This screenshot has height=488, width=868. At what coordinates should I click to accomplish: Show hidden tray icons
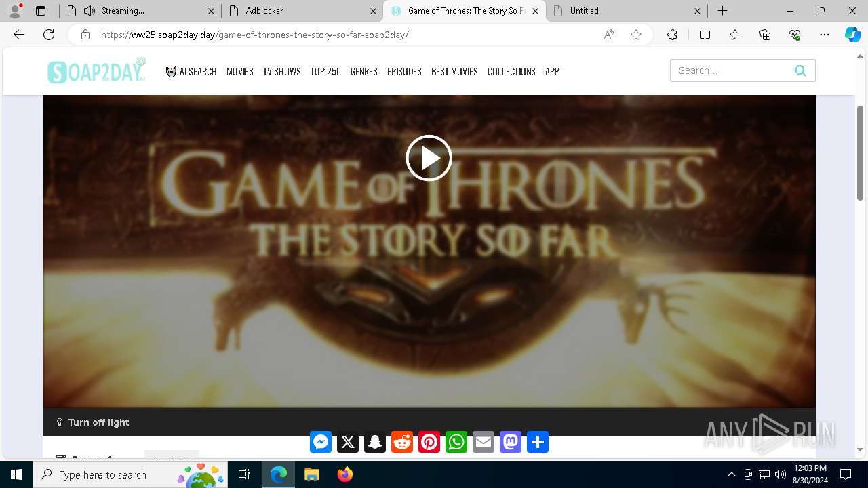click(732, 474)
